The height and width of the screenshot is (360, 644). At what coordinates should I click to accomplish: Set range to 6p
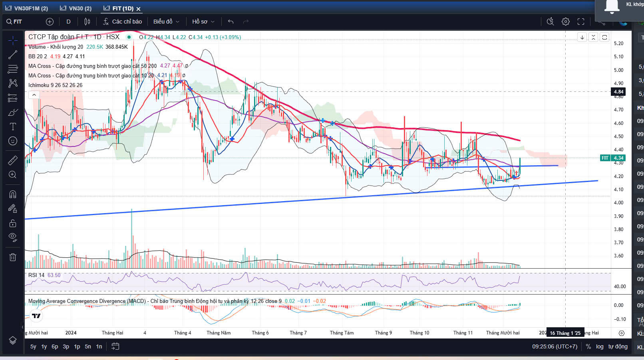pos(55,346)
